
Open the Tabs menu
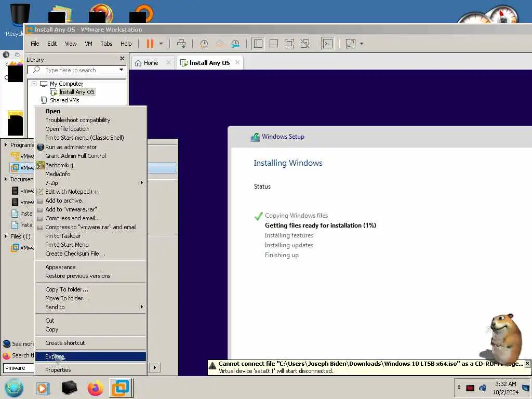(x=106, y=44)
